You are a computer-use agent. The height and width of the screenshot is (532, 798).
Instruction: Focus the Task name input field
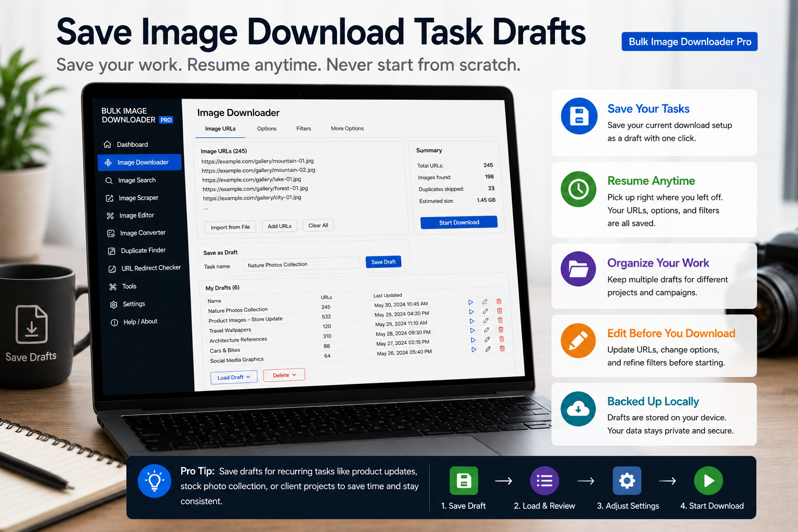[301, 264]
